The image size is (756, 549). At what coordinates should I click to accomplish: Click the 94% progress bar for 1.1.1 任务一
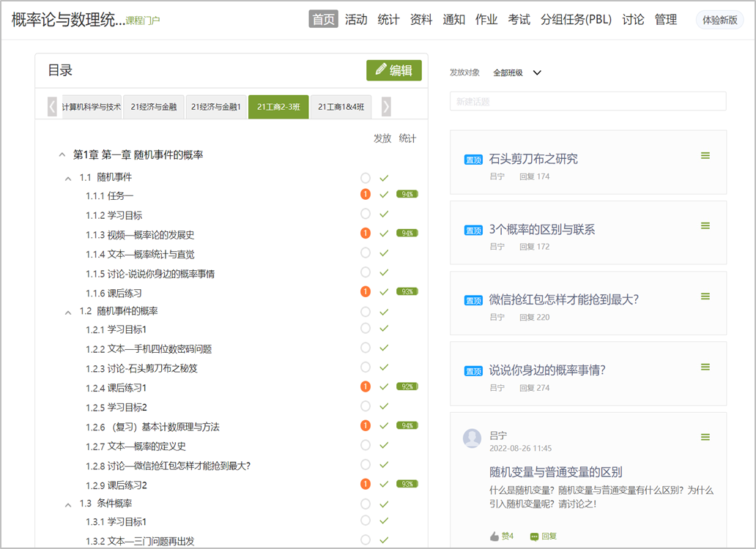click(407, 195)
